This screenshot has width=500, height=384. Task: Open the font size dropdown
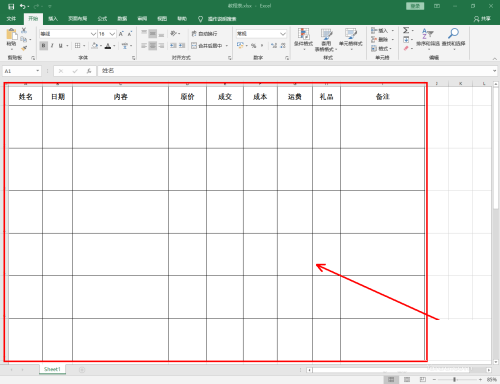112,34
